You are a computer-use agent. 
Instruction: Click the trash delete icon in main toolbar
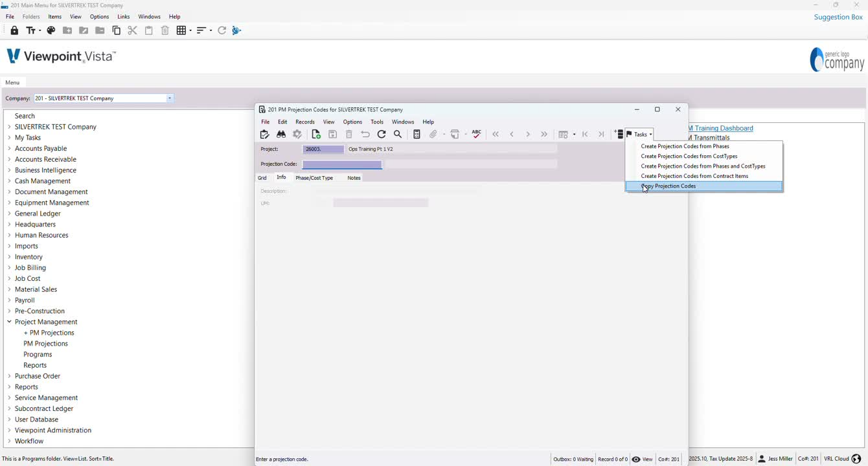tap(165, 30)
